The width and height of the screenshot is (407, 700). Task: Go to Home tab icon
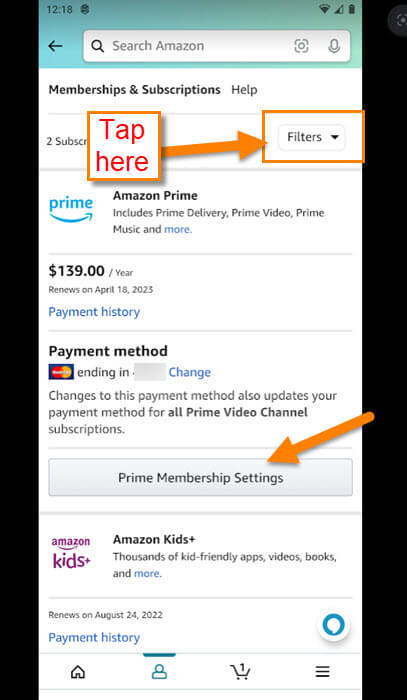click(78, 671)
